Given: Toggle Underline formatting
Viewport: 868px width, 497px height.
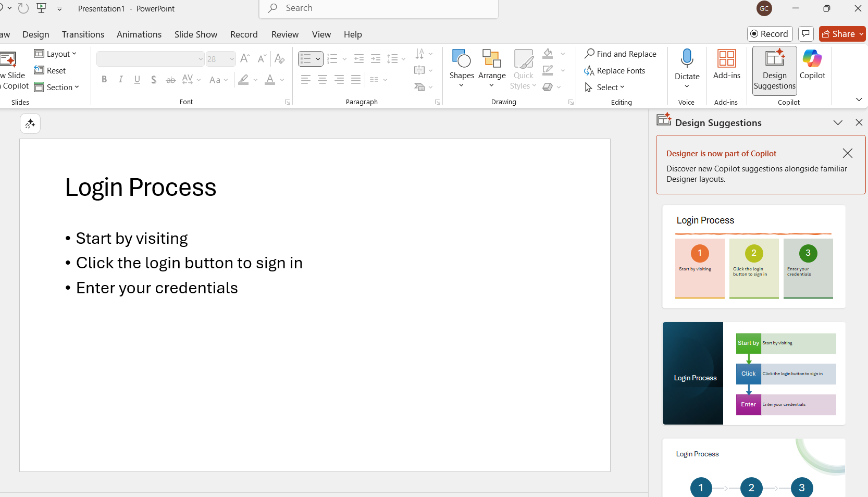Looking at the screenshot, I should click(137, 80).
